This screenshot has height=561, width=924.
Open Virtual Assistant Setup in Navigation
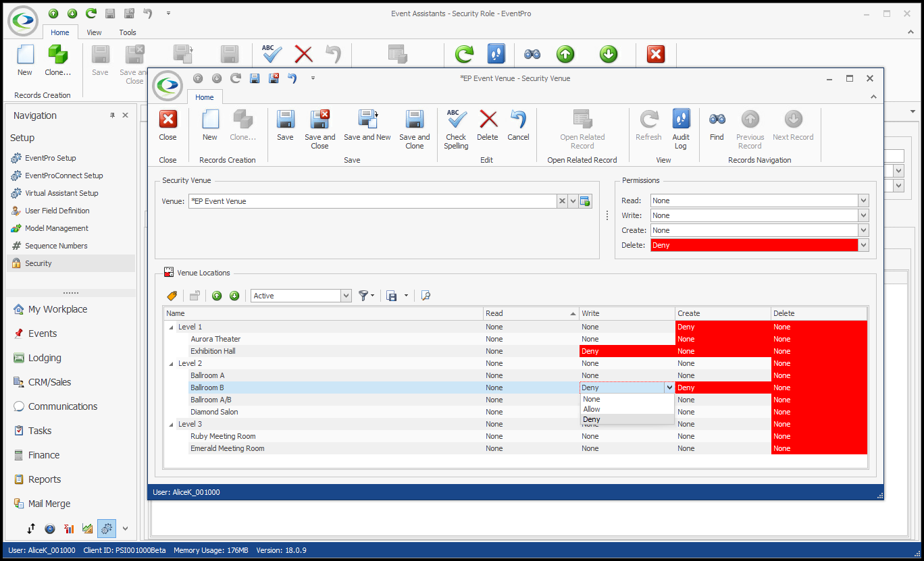pyautogui.click(x=61, y=193)
